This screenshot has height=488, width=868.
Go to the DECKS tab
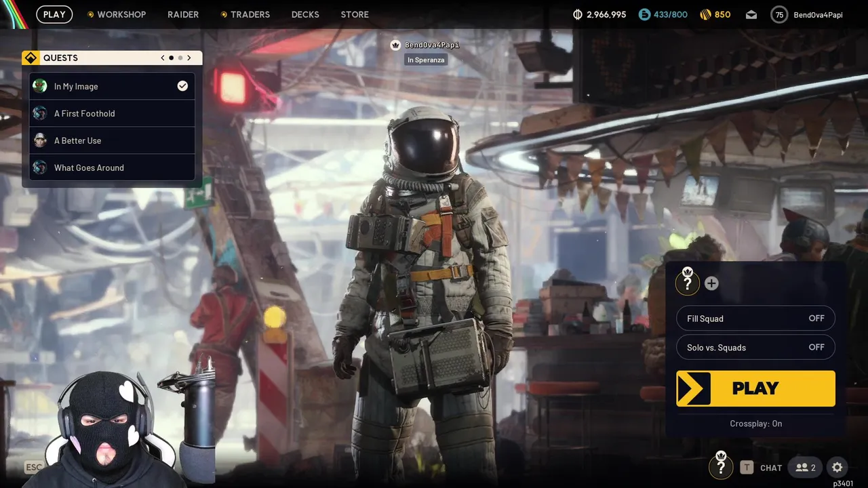click(x=305, y=14)
